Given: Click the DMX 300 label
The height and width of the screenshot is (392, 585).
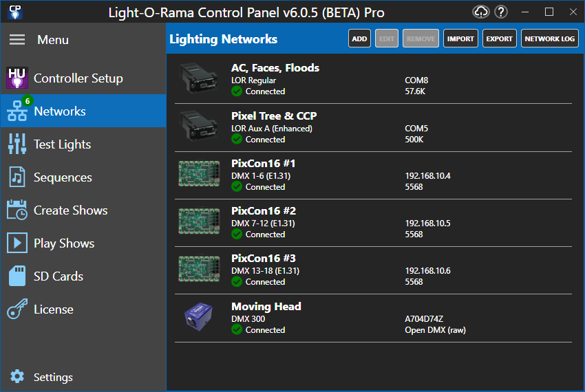Looking at the screenshot, I should (248, 319).
